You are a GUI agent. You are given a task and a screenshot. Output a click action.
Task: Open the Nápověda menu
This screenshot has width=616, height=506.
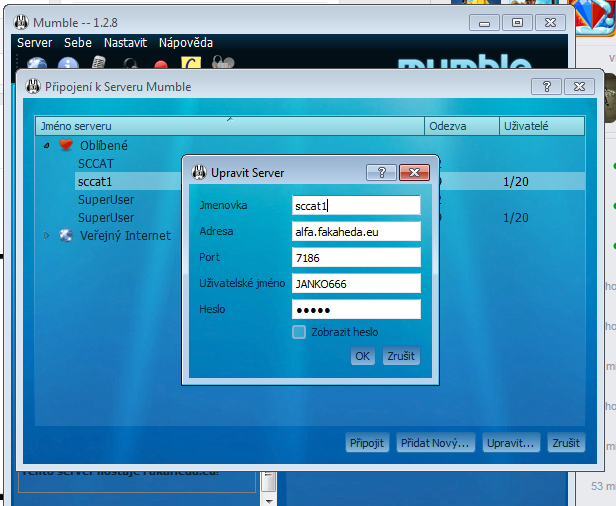[185, 43]
